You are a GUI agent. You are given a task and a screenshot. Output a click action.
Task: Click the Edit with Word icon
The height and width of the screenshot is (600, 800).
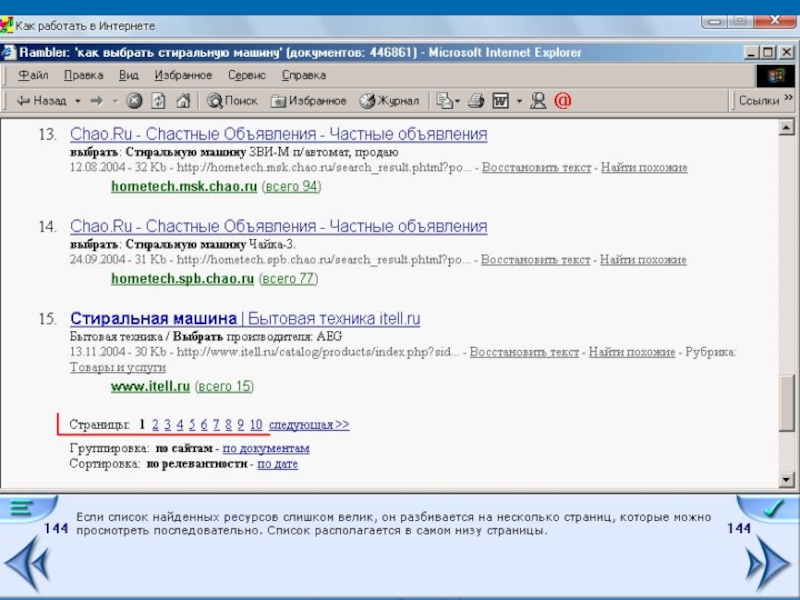pos(501,101)
